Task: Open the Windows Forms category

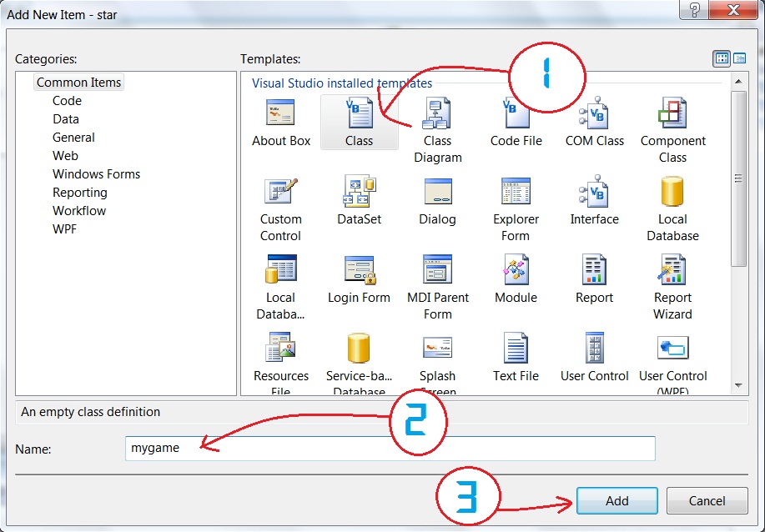Action: (96, 174)
